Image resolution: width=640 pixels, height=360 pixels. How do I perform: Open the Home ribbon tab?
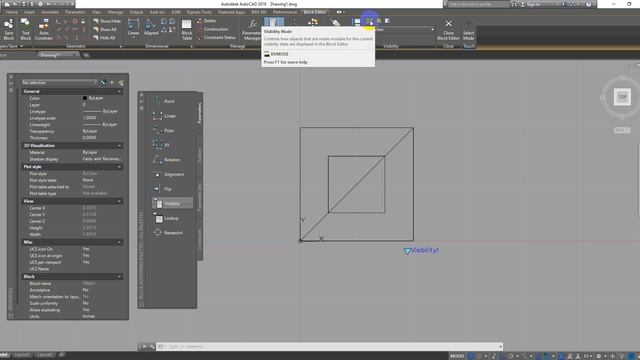point(12,12)
